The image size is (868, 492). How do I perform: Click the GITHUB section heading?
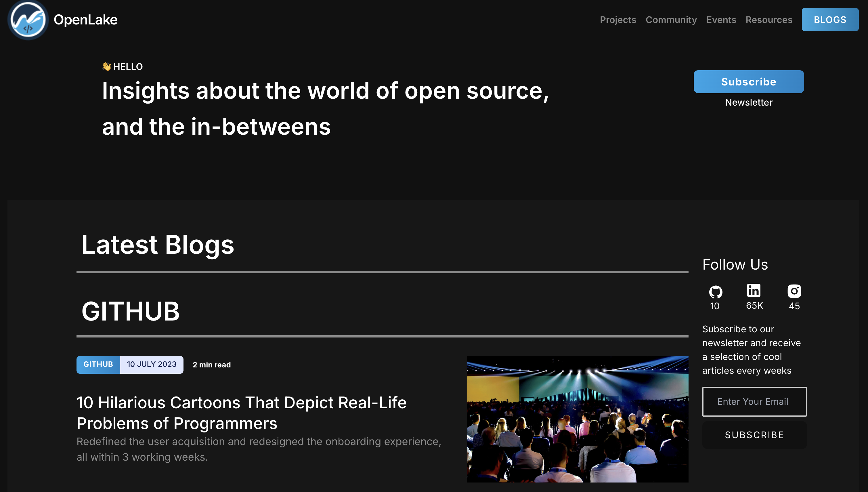tap(130, 311)
